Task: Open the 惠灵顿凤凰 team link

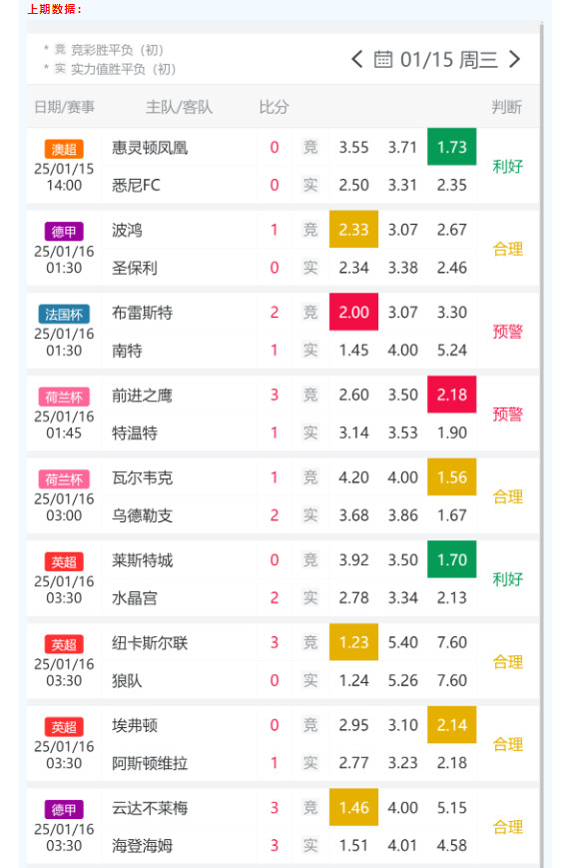Action: pyautogui.click(x=150, y=147)
